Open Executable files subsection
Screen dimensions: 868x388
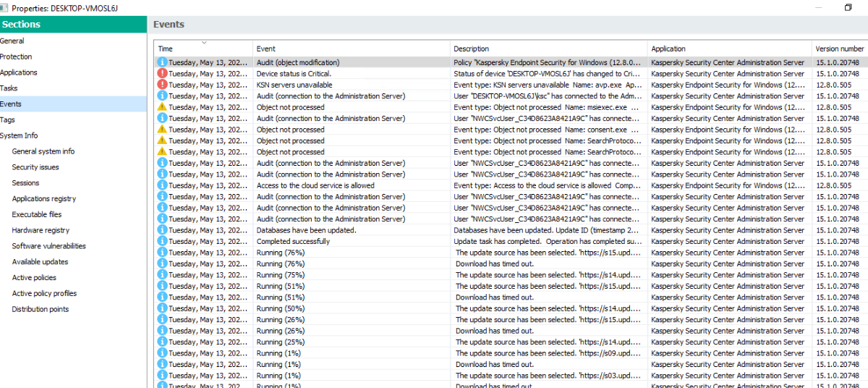tap(37, 215)
